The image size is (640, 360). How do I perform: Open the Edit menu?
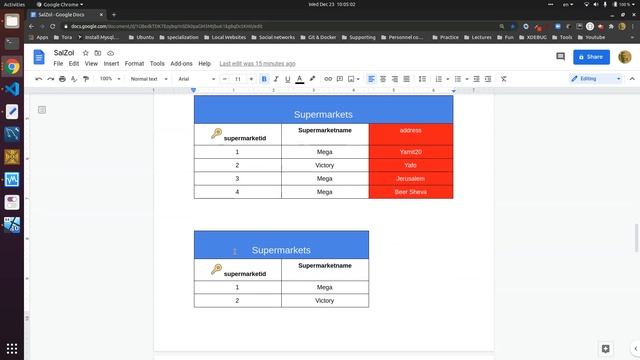click(x=74, y=64)
